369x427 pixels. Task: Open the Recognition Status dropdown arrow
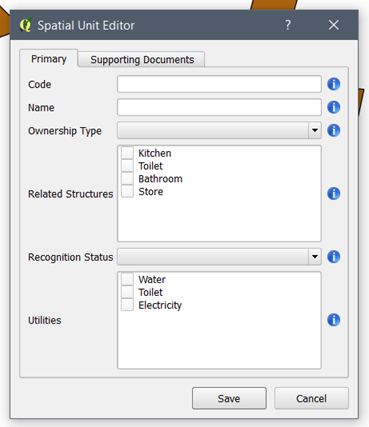tap(315, 257)
